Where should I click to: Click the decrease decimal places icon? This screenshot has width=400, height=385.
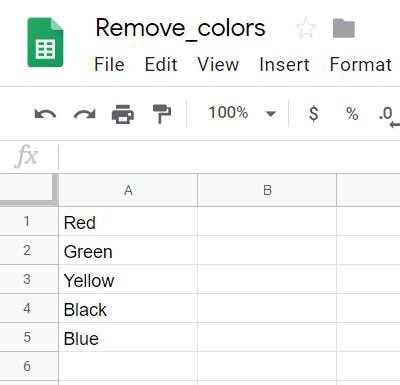(389, 116)
